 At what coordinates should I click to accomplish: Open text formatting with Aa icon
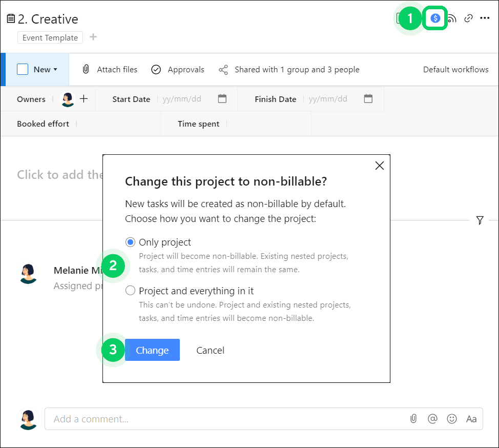(471, 419)
